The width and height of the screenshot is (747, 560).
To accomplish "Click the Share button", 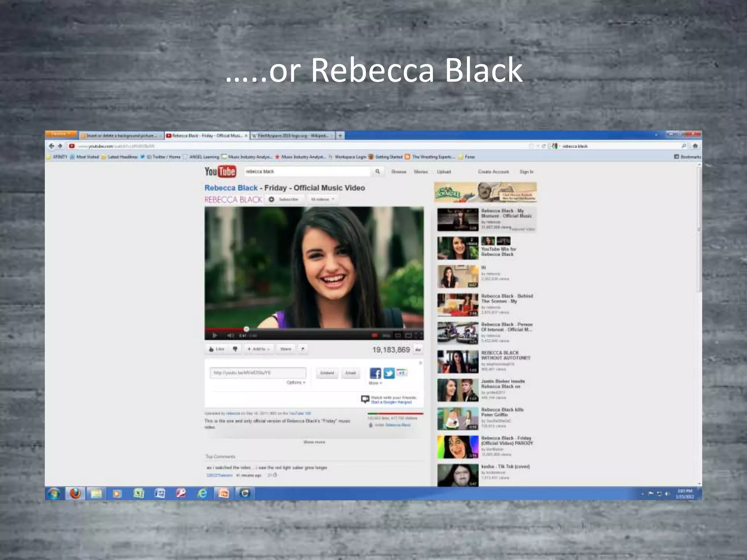I will [286, 349].
